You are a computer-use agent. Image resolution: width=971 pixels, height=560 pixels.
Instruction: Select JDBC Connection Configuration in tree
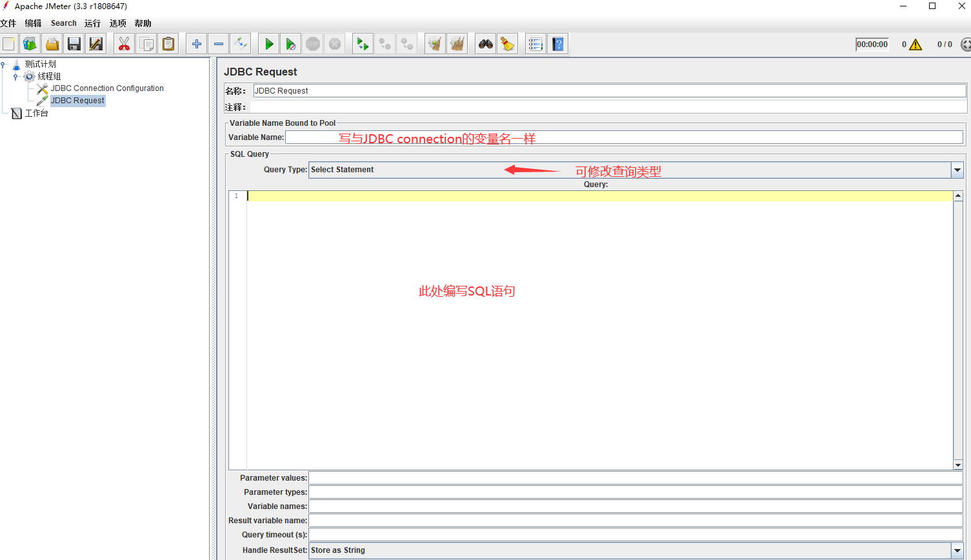coord(106,88)
